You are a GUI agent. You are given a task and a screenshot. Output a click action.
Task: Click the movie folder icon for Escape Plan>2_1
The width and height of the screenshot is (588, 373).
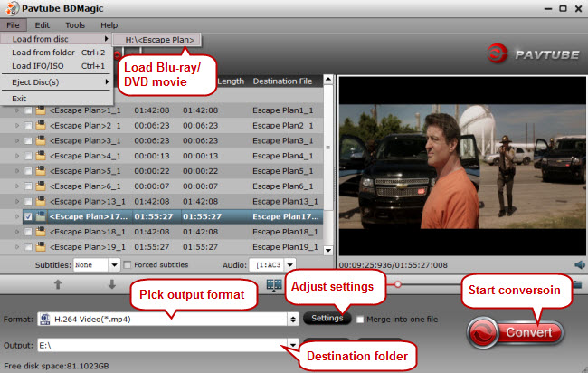tap(41, 125)
